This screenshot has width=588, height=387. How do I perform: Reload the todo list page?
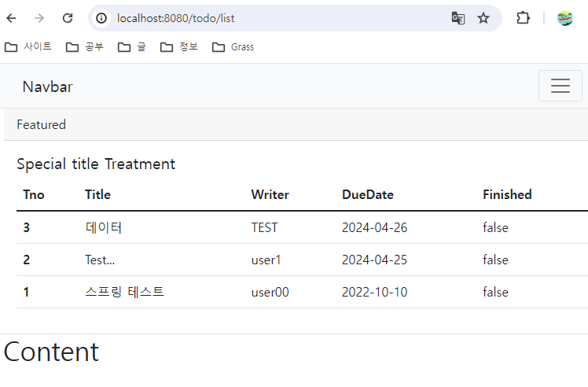tap(68, 18)
